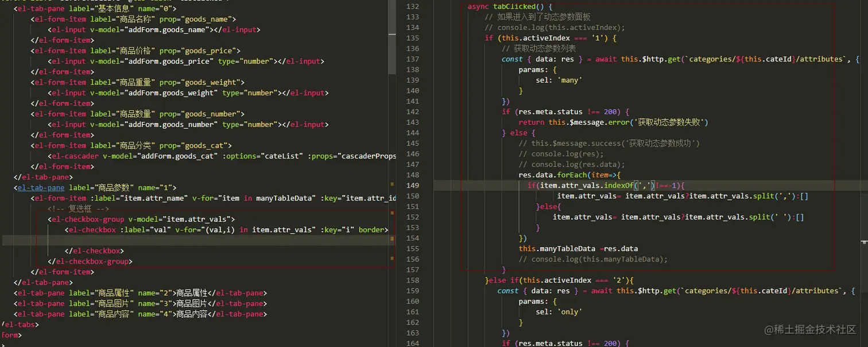Click the '复选框' HTML comment
Image resolution: width=868 pixels, height=347 pixels.
coord(78,209)
